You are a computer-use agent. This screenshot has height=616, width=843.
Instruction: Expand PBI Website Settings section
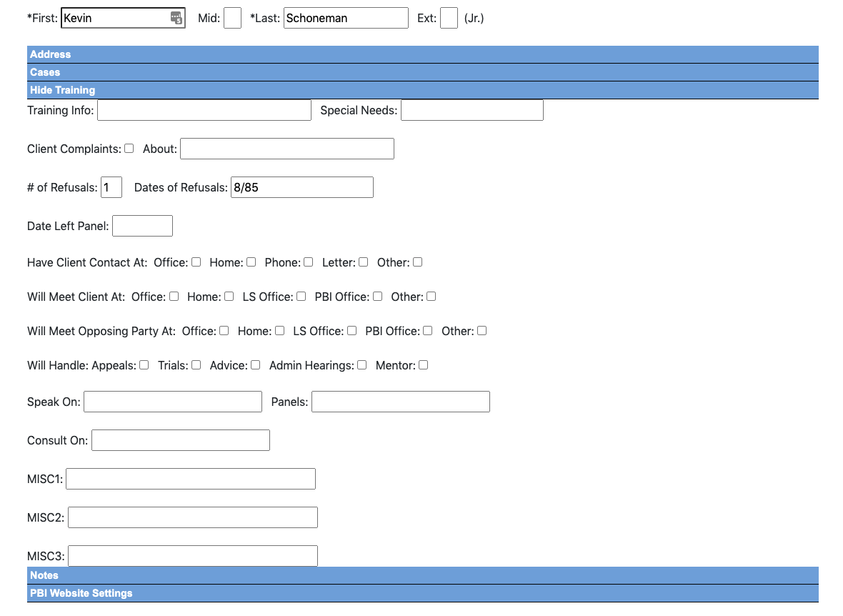(x=81, y=593)
